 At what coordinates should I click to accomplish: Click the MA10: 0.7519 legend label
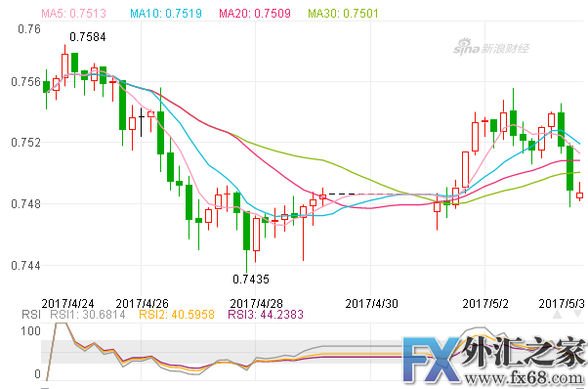coord(166,14)
